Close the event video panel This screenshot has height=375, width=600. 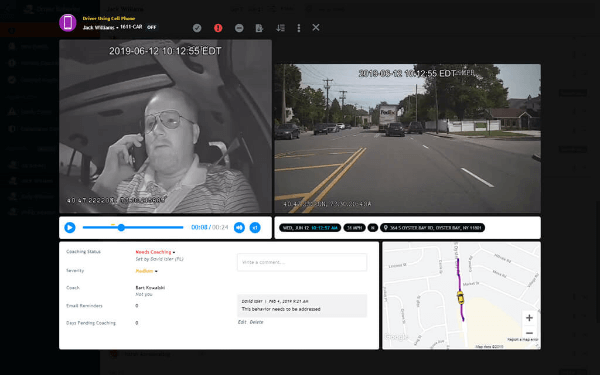pyautogui.click(x=316, y=28)
